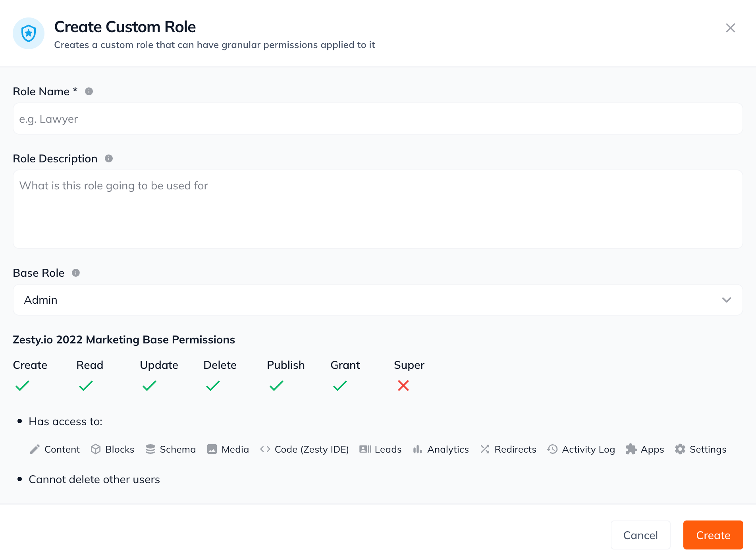The height and width of the screenshot is (559, 756).
Task: Enable the Super permission
Action: point(403,386)
